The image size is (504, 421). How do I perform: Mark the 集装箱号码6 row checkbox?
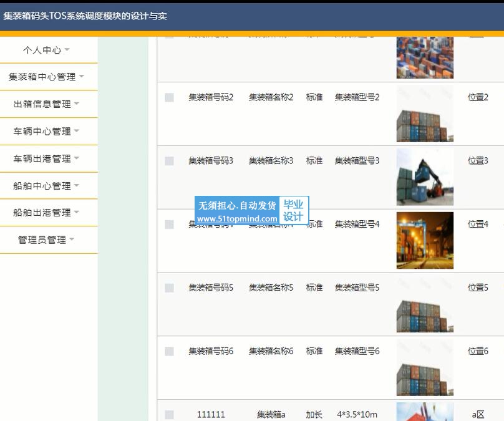coord(170,351)
